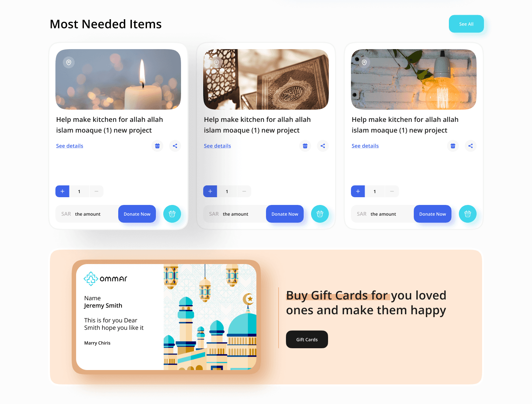Click the See All button
The image size is (532, 404).
coord(466,24)
